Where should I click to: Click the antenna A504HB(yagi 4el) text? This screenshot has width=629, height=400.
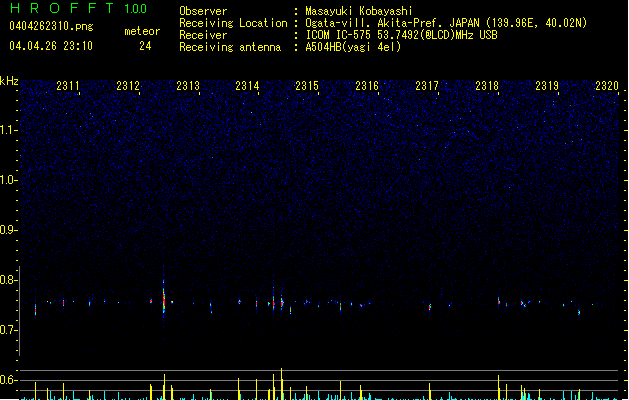click(x=353, y=47)
